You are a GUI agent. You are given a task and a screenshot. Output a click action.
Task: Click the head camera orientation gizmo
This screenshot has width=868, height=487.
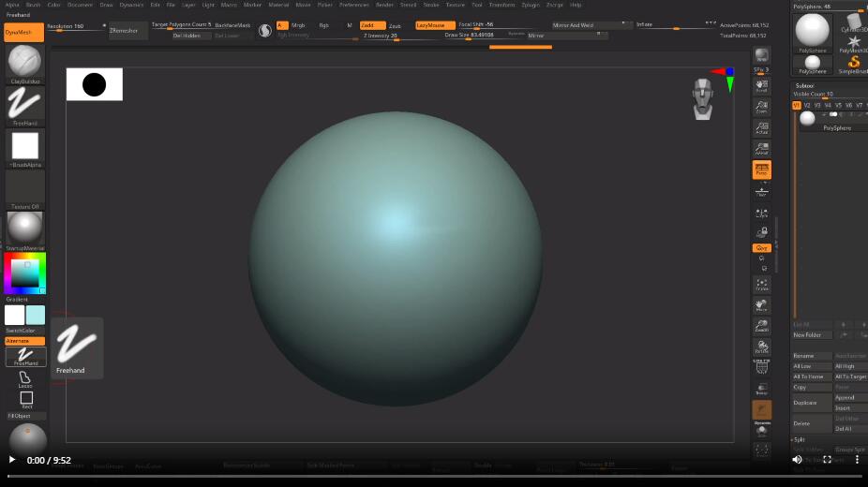[703, 99]
